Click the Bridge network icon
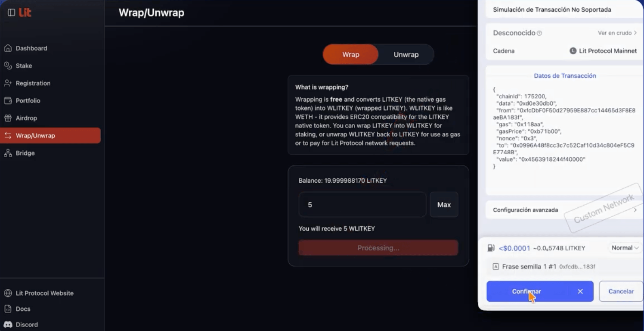Screen dimensions: 644x331 point(9,153)
